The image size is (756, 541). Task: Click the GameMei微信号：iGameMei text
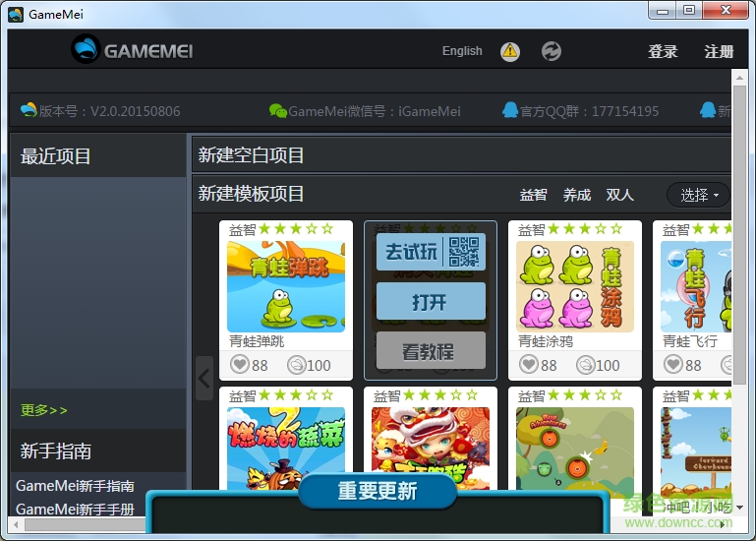(x=375, y=111)
